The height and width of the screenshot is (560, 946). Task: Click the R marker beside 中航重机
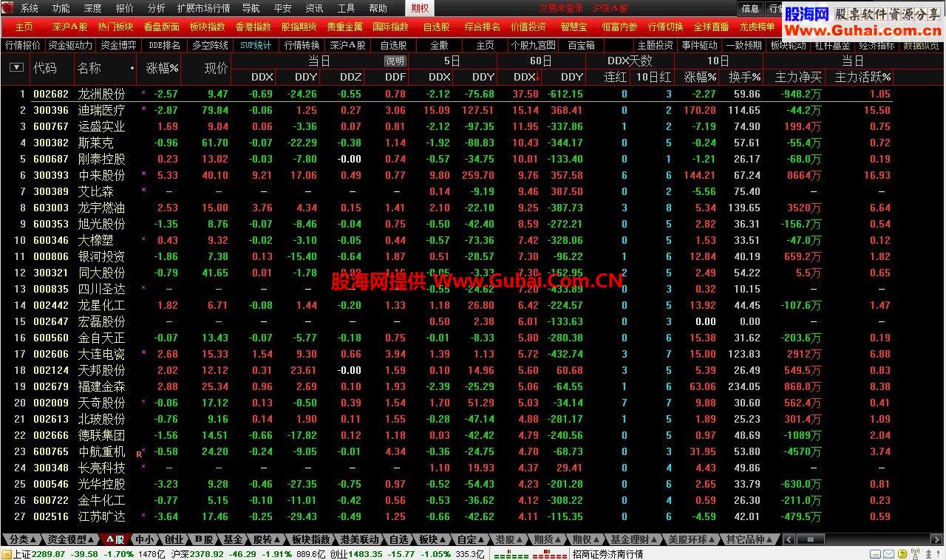click(x=139, y=454)
